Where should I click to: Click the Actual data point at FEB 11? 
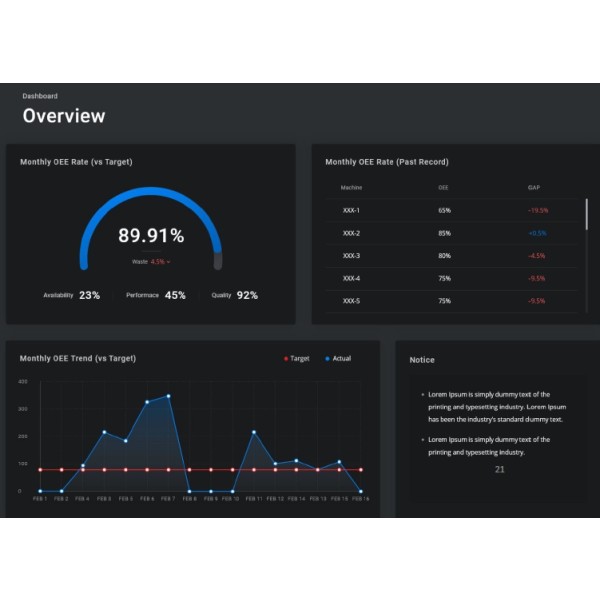pos(254,432)
